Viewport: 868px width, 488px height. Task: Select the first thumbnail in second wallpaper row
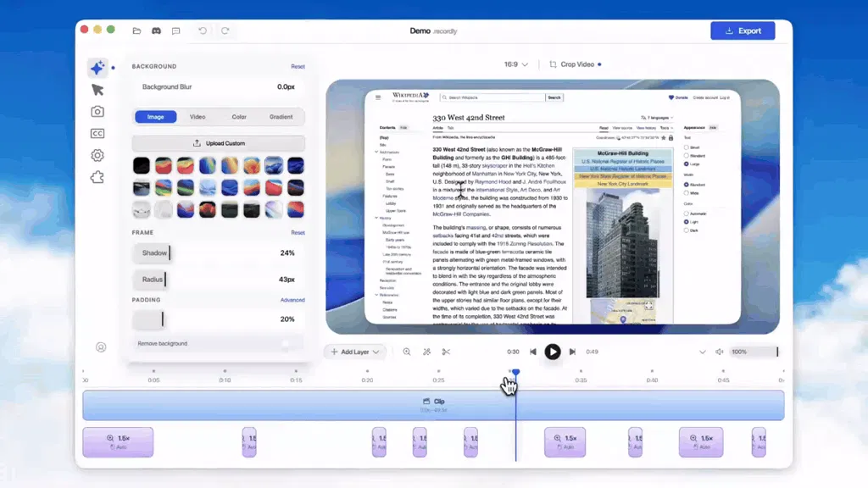[x=142, y=187]
